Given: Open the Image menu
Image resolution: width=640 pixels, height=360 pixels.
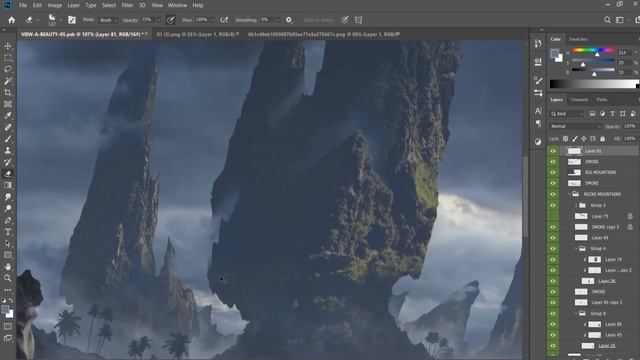Looking at the screenshot, I should pyautogui.click(x=55, y=5).
